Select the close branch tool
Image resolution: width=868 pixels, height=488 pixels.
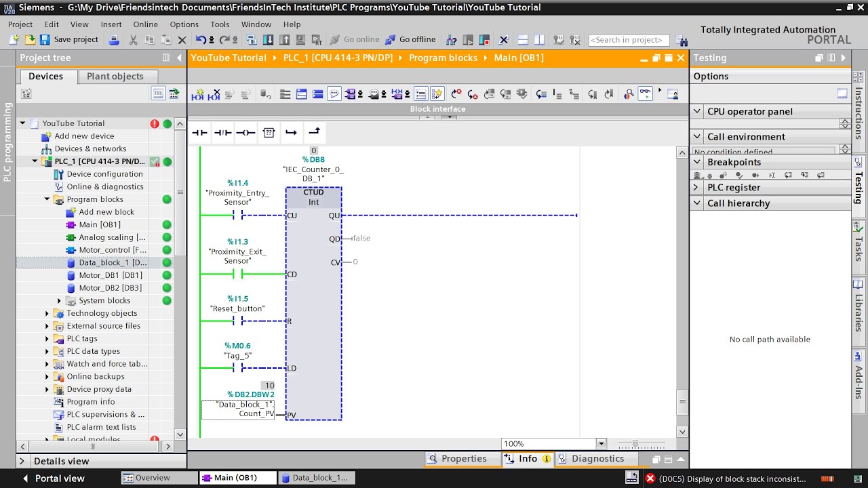point(315,132)
